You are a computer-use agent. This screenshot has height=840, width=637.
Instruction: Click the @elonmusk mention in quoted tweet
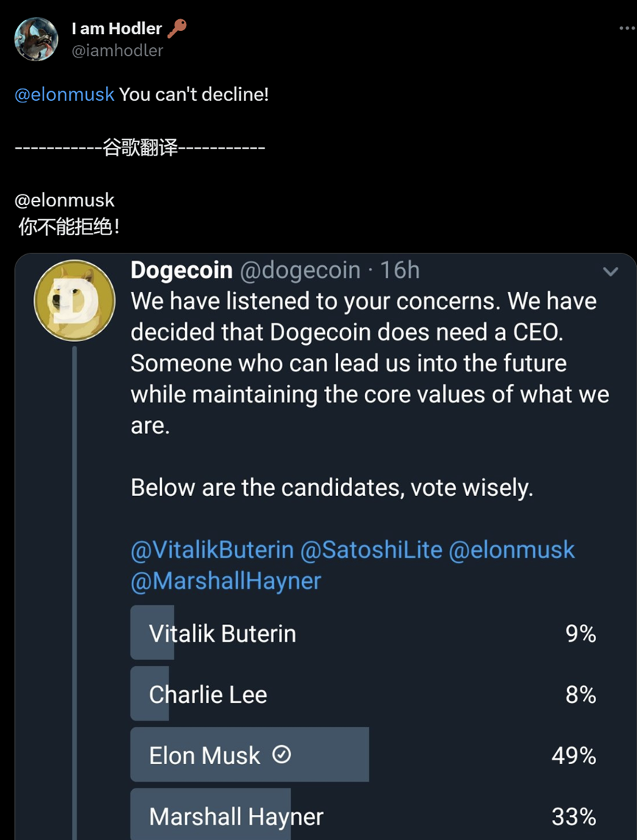point(511,550)
